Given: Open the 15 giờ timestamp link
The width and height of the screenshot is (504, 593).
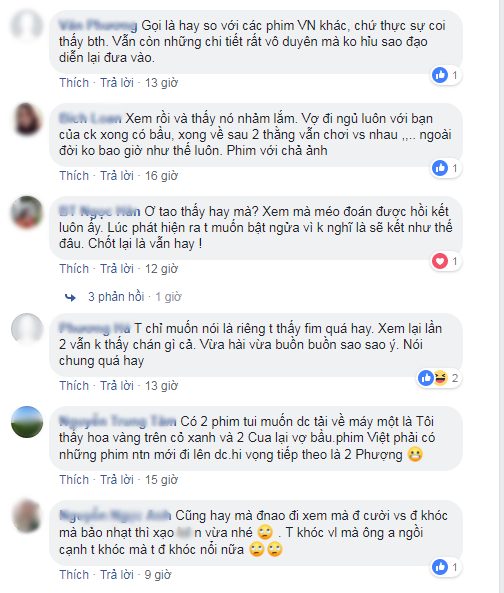Looking at the screenshot, I should point(161,480).
